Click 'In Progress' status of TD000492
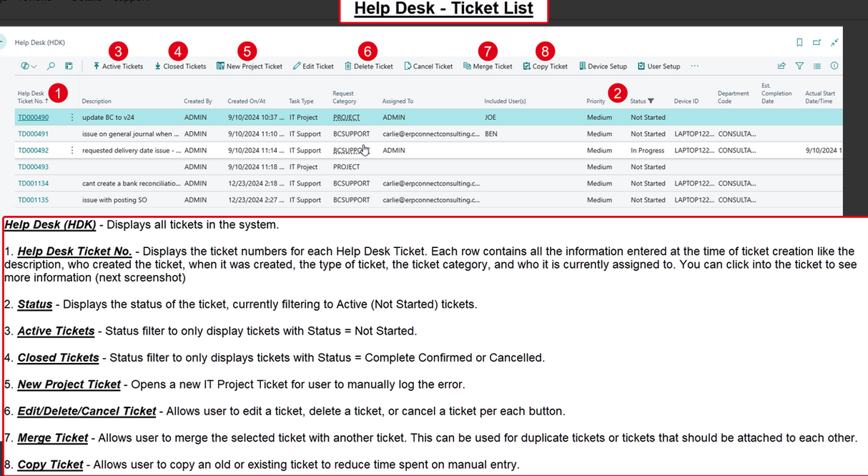868x476 pixels. click(x=647, y=151)
